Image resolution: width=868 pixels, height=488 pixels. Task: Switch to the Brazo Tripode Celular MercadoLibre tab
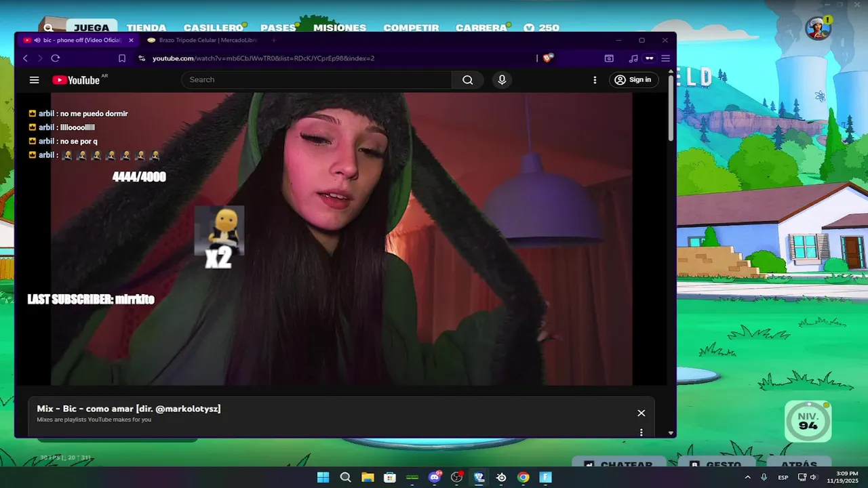click(202, 40)
